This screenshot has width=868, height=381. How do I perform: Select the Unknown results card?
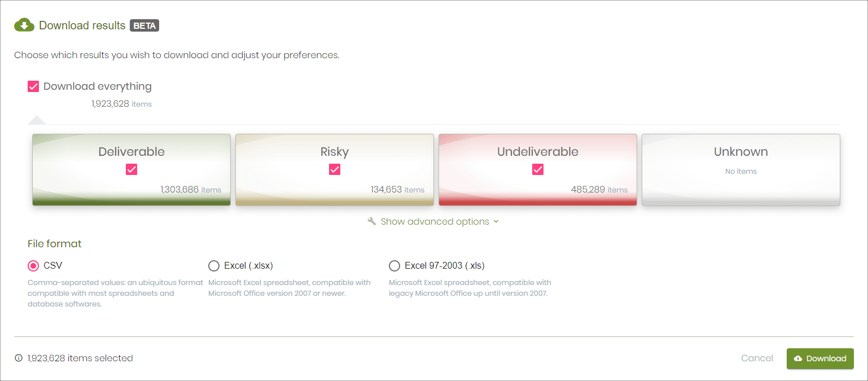740,169
